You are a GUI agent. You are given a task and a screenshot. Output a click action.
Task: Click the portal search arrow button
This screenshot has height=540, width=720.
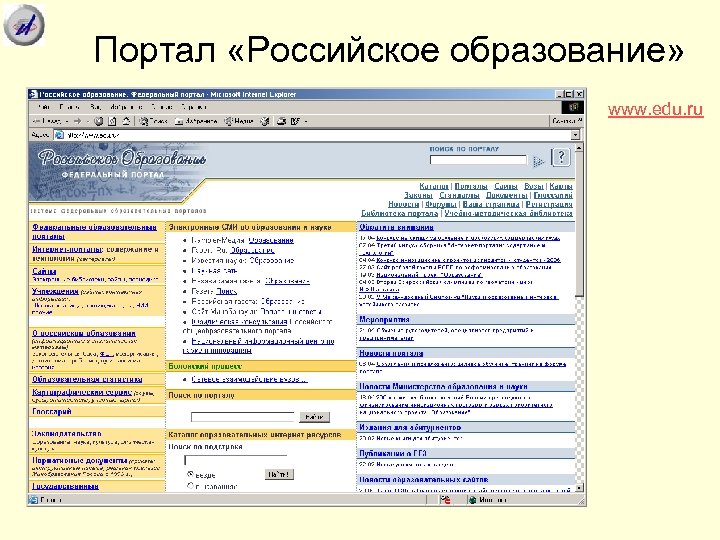[538, 161]
